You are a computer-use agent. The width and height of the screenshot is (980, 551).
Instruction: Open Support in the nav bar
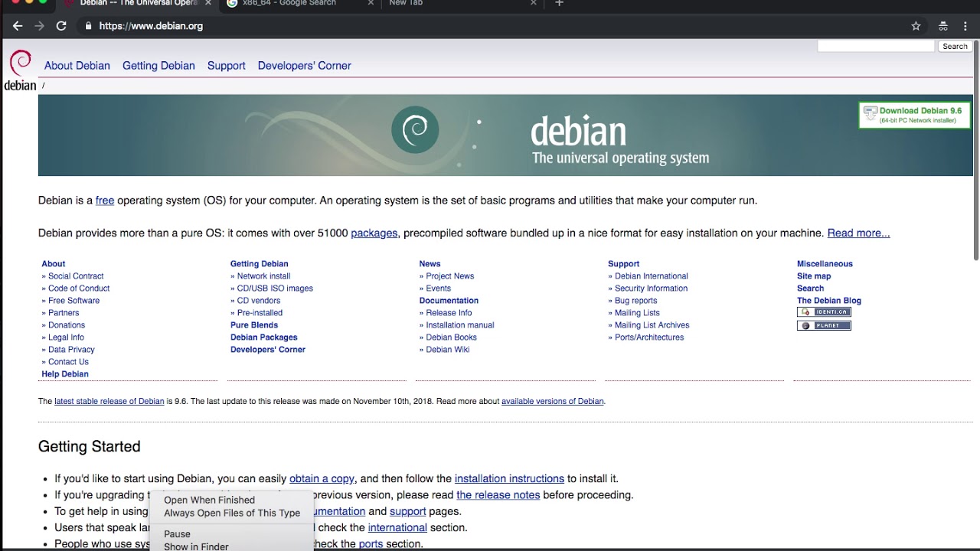(227, 66)
